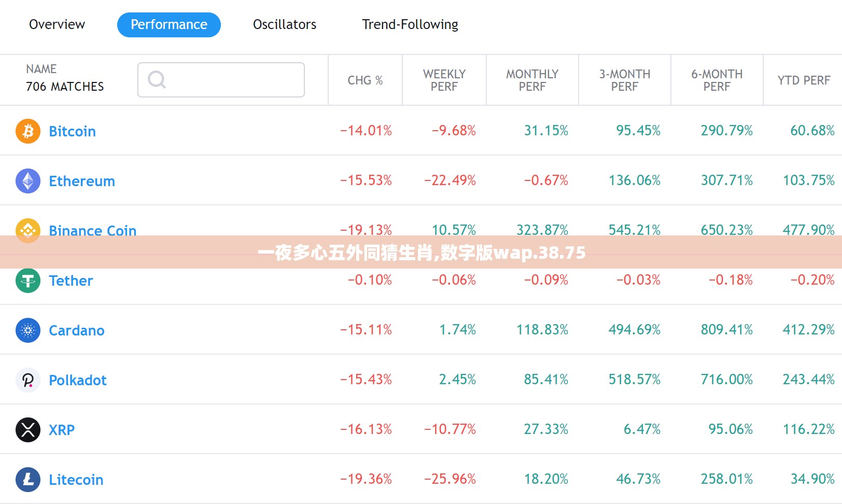842x504 pixels.
Task: Sort by the CHG % column header
Action: pos(365,80)
